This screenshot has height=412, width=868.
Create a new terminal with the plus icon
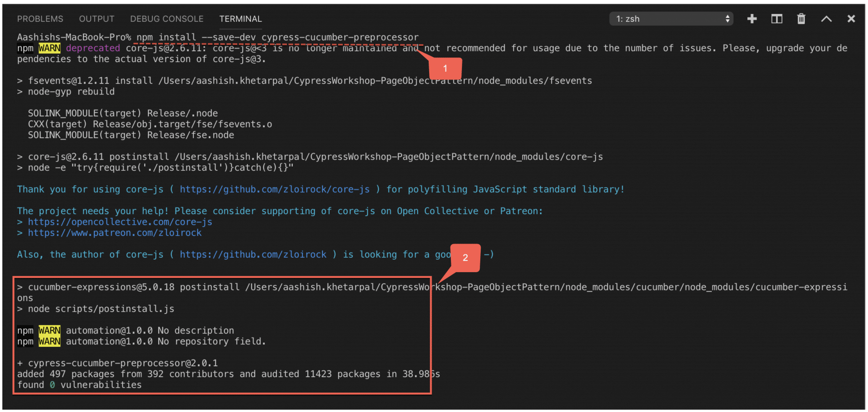coord(752,19)
